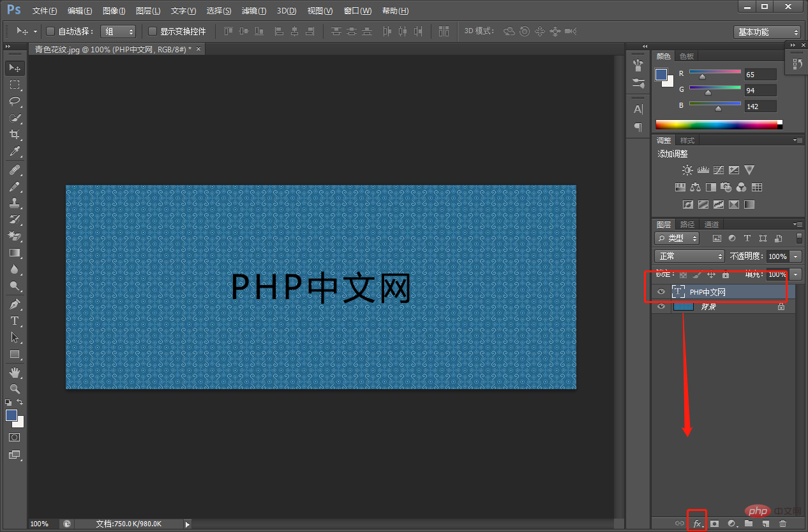
Task: Create a new layer group folder
Action: (x=749, y=524)
